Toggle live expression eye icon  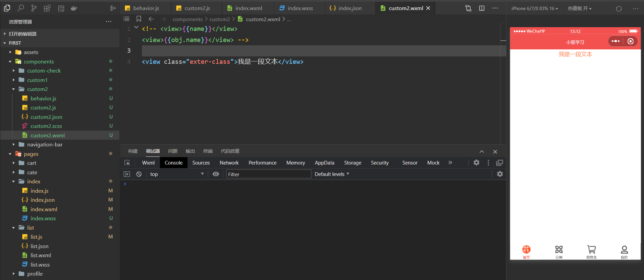[x=216, y=174]
